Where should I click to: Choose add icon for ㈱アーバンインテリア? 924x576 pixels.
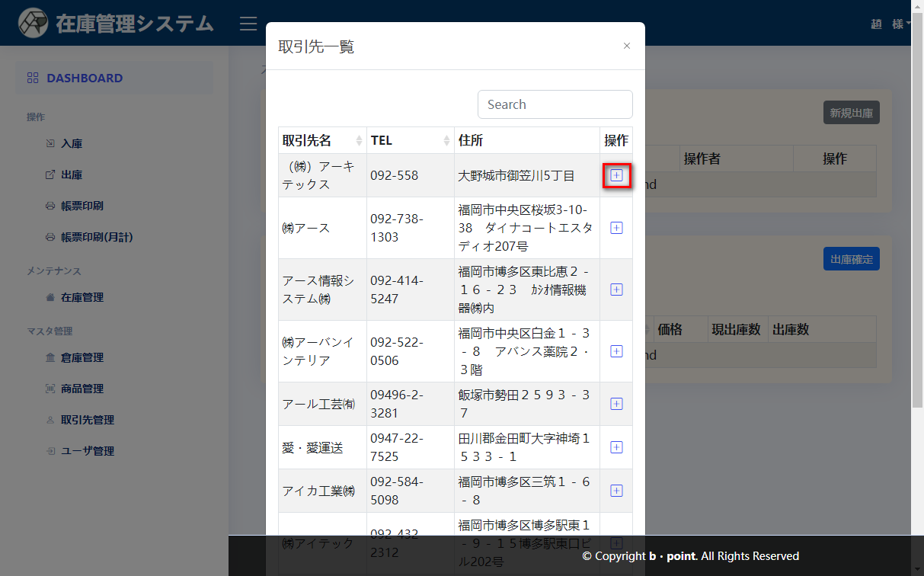pos(616,351)
